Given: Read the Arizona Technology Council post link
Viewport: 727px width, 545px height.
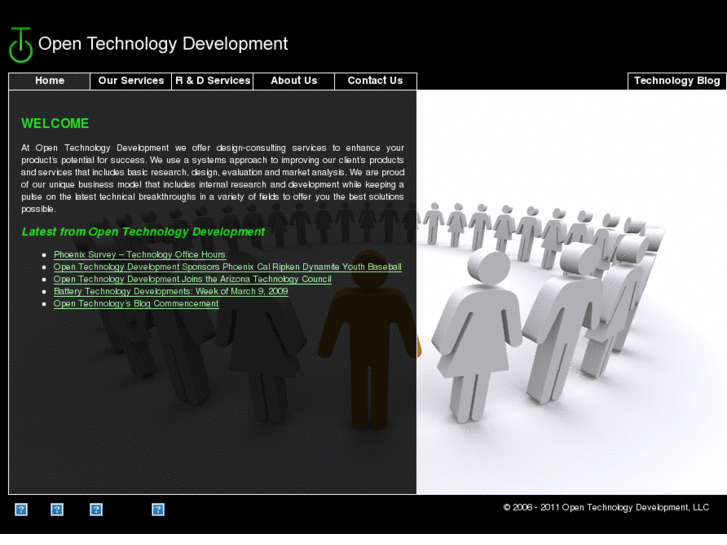Looking at the screenshot, I should tap(192, 279).
